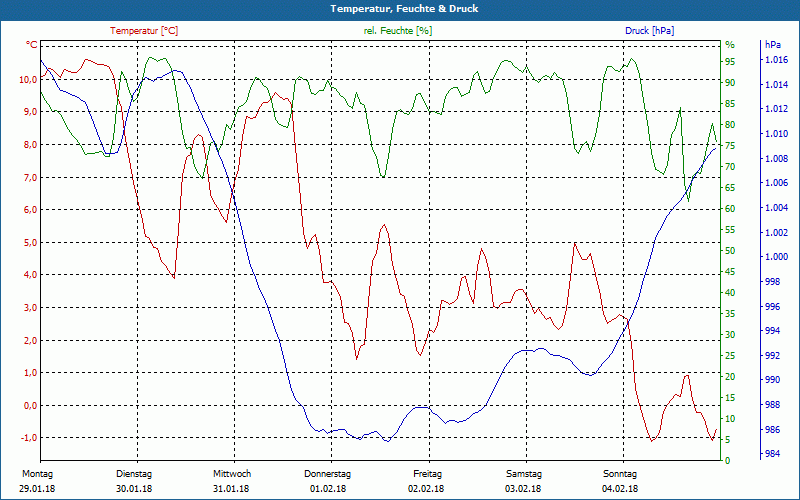
Task: Click the date '29.01.18'
Action: click(x=37, y=489)
